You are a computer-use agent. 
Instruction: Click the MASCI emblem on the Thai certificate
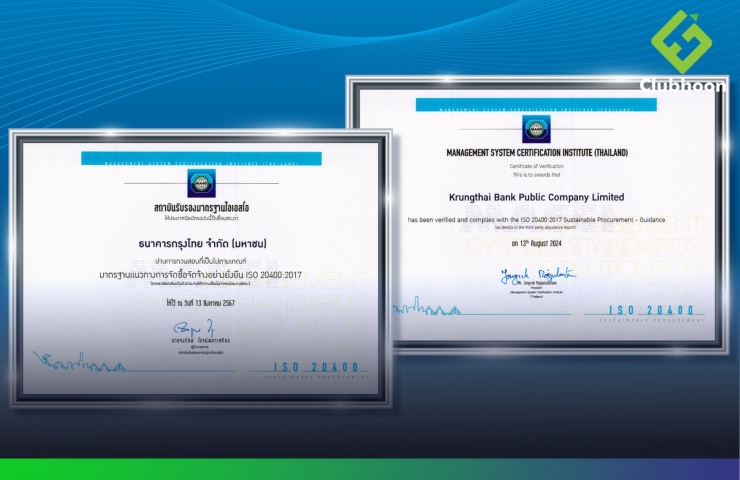point(202,183)
